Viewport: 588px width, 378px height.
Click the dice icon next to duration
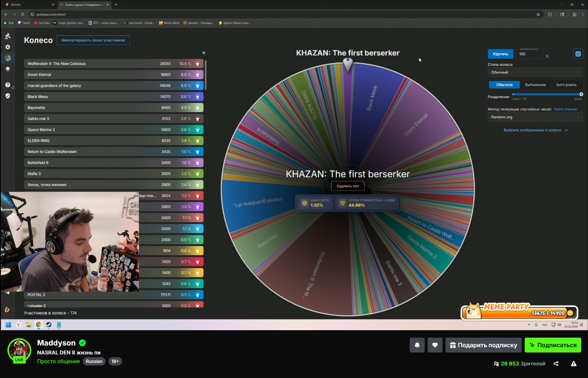click(578, 54)
